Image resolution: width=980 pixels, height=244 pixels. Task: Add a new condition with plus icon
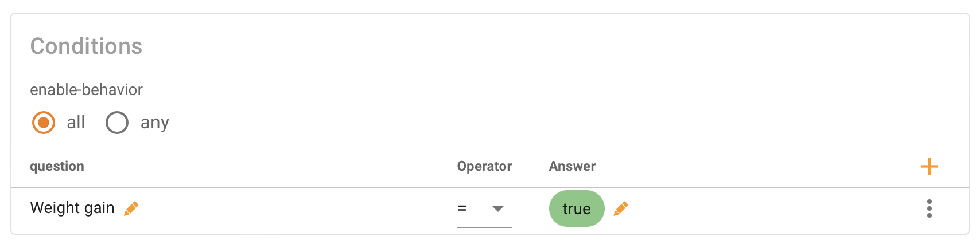point(929,167)
